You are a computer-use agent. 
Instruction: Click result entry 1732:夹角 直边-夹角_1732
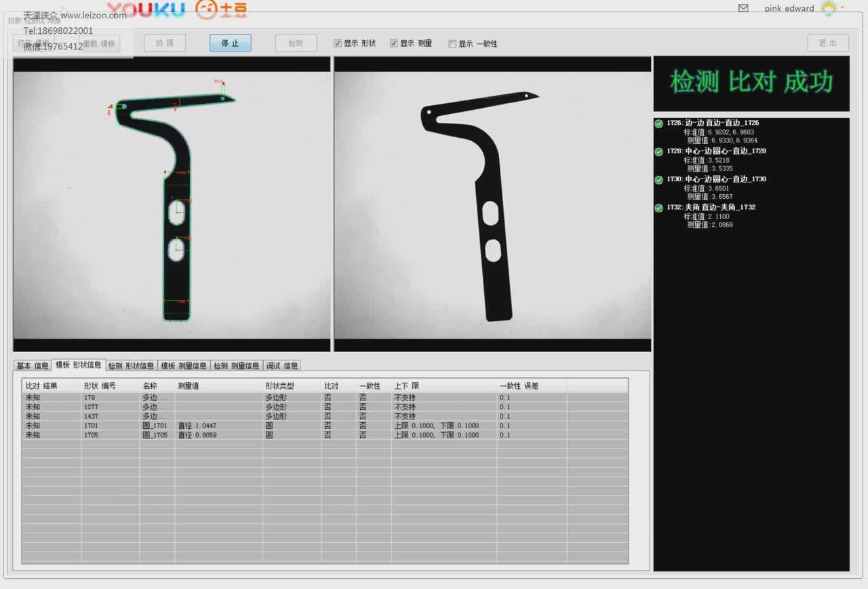tap(711, 207)
